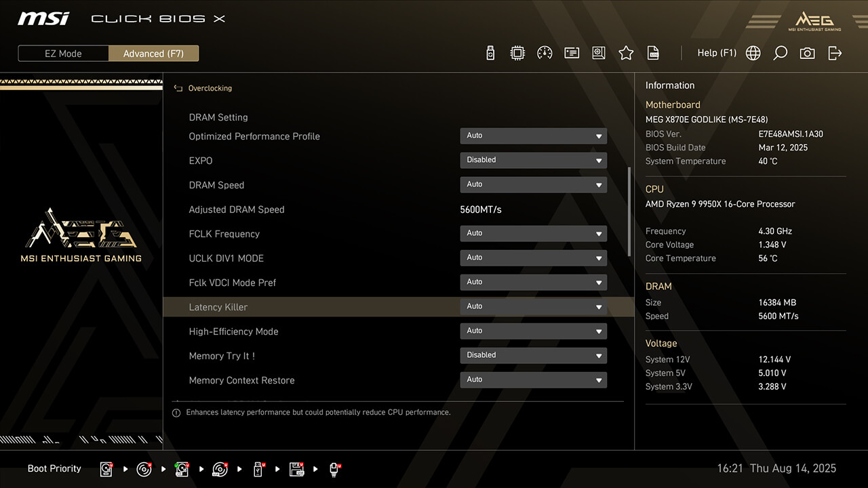Screen dimensions: 868x488
Task: Switch to Advanced (F7) mode
Action: coord(153,54)
